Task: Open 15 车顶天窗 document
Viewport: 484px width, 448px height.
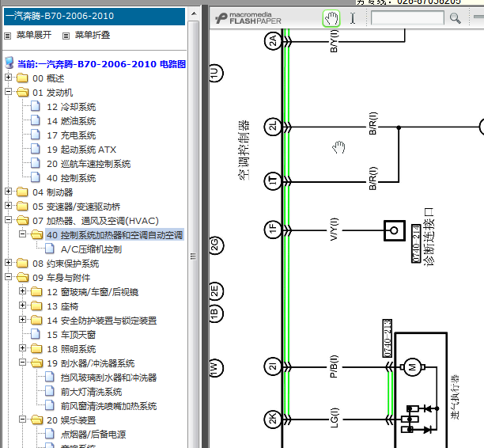Action: click(x=71, y=335)
